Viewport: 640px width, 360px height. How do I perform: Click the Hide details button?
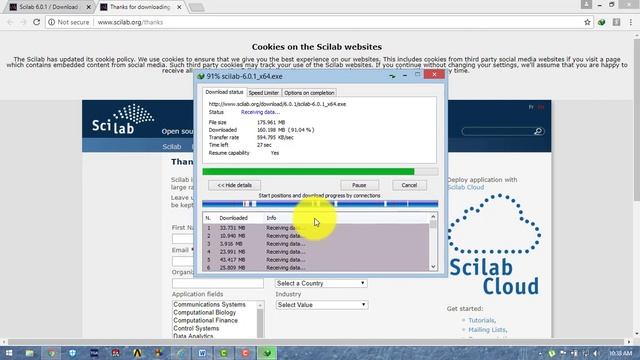[234, 185]
